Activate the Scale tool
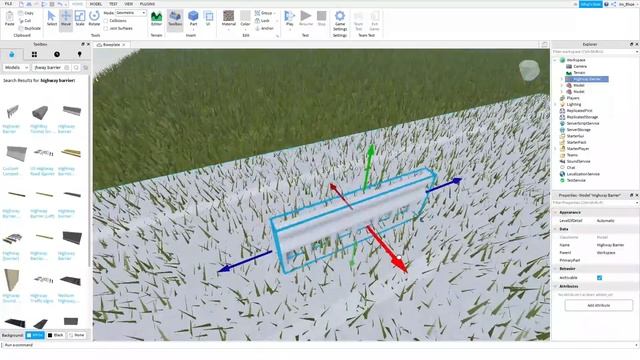This screenshot has height=360, width=640. (80, 19)
